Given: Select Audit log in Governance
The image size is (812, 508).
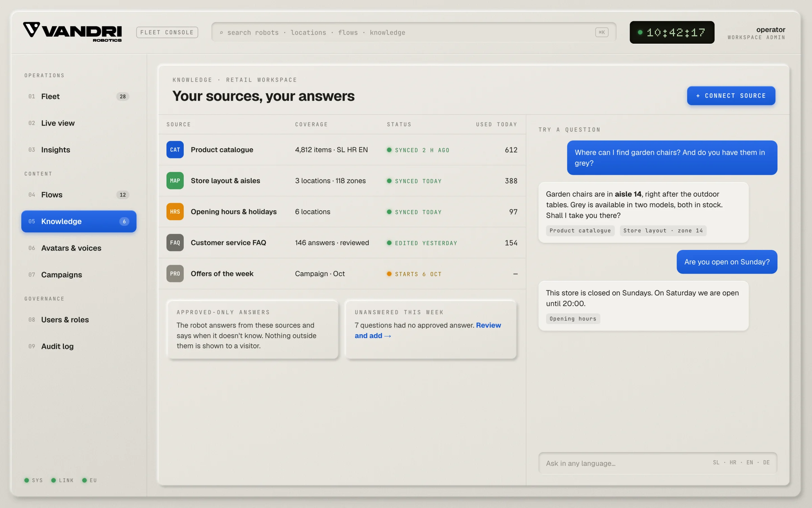Looking at the screenshot, I should click(x=79, y=346).
